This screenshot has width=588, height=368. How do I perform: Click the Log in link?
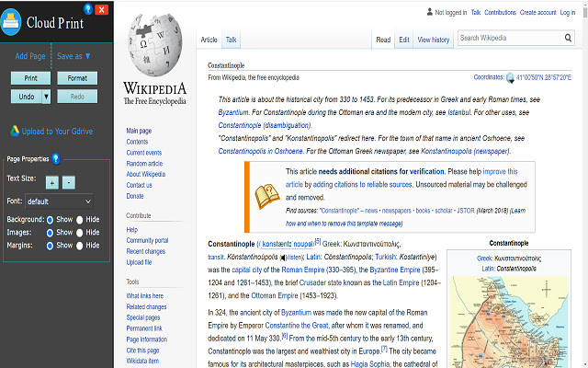coord(568,12)
